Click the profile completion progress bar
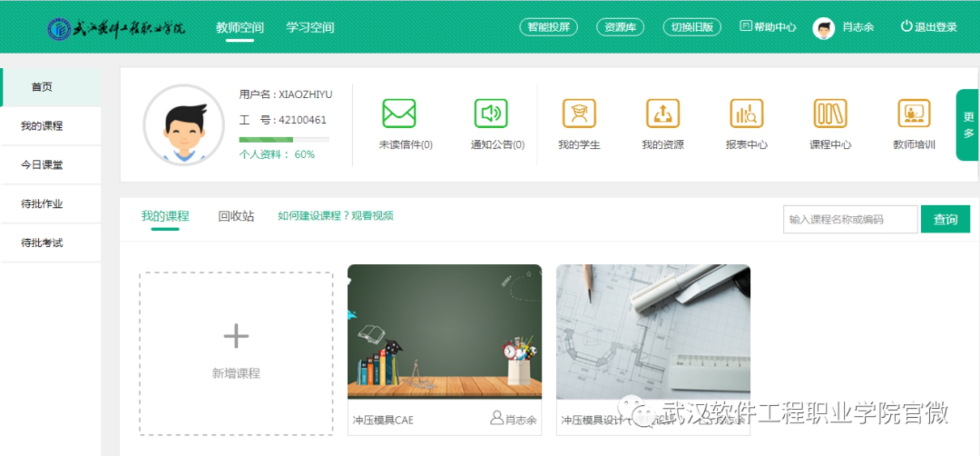This screenshot has width=980, height=456. pyautogui.click(x=284, y=140)
